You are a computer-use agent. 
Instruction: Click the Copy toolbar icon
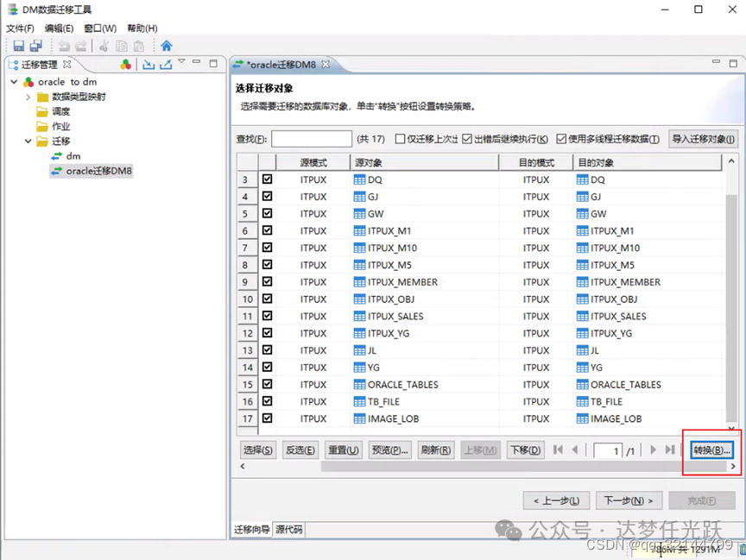point(122,46)
